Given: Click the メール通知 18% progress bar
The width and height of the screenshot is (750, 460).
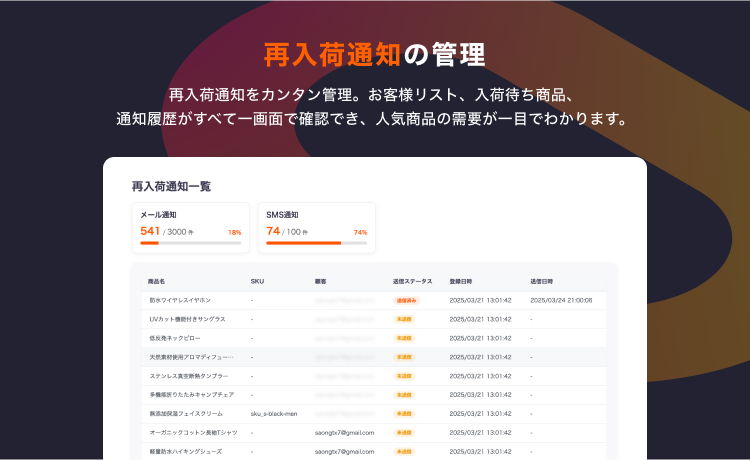Looking at the screenshot, I should [x=191, y=243].
